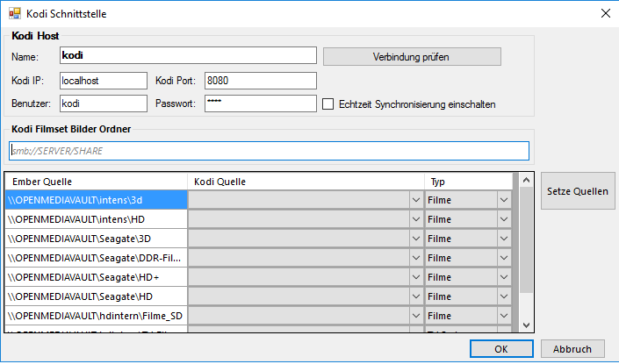Click the Typ column header
The image size is (619, 364).
468,182
